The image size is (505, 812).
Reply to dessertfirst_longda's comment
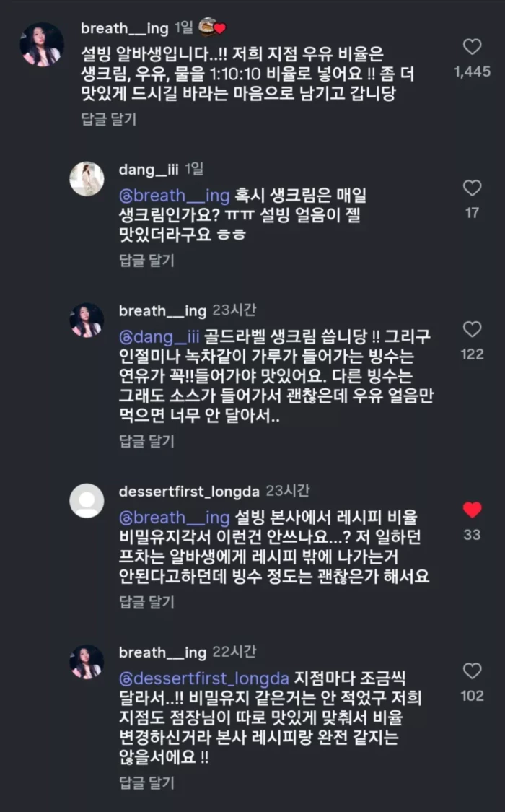coord(146,602)
